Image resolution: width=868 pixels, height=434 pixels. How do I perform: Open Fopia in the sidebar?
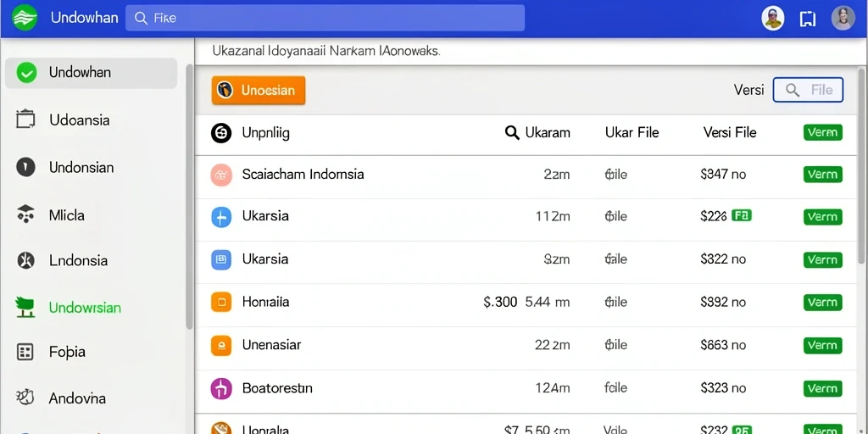[x=67, y=352]
